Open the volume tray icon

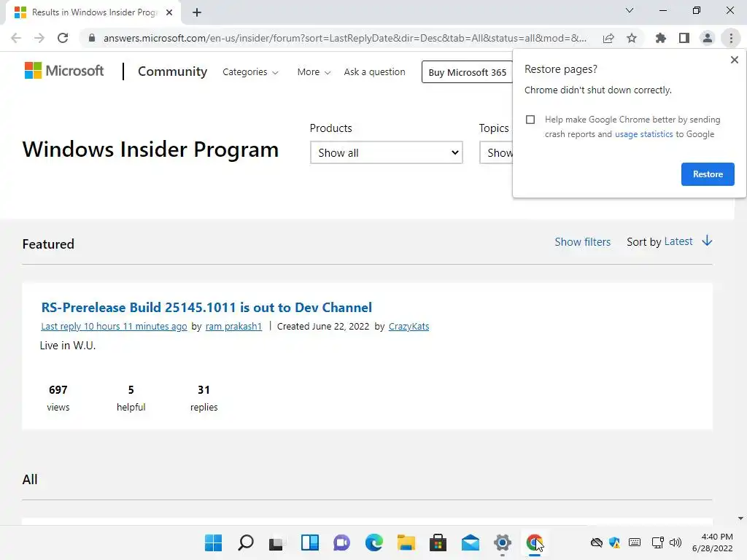pos(676,542)
